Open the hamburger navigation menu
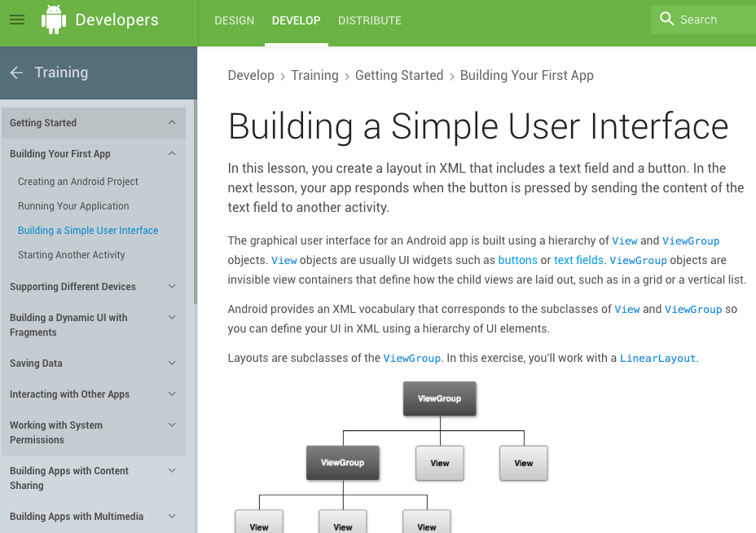756x533 pixels. coord(17,20)
